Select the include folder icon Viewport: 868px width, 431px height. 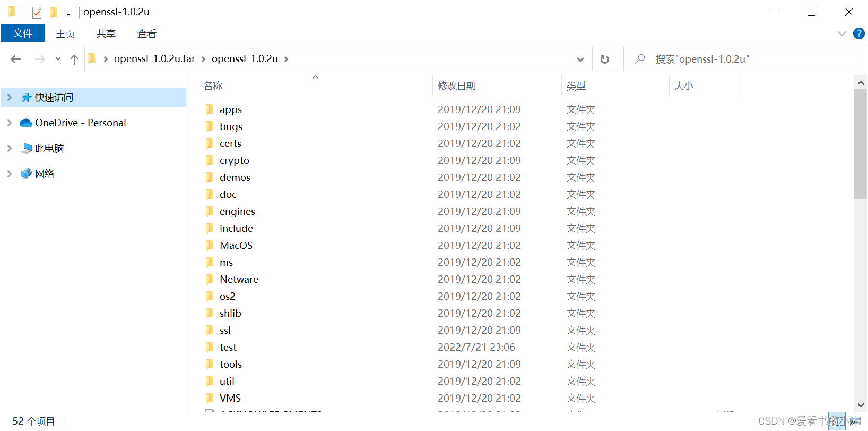coord(210,228)
